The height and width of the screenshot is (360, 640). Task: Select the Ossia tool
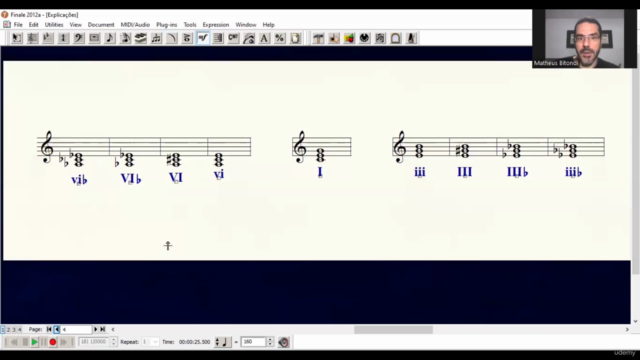click(x=396, y=38)
